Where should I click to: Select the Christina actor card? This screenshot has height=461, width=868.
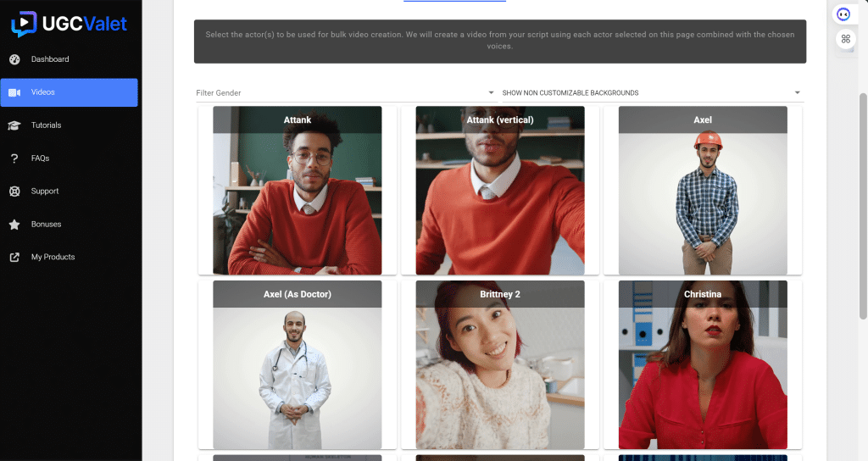(x=703, y=364)
